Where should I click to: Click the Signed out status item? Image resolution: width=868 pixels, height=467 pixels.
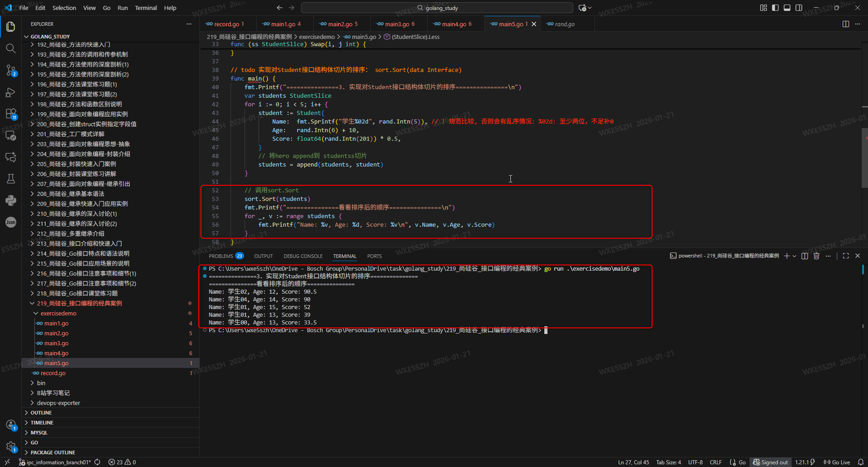point(770,462)
